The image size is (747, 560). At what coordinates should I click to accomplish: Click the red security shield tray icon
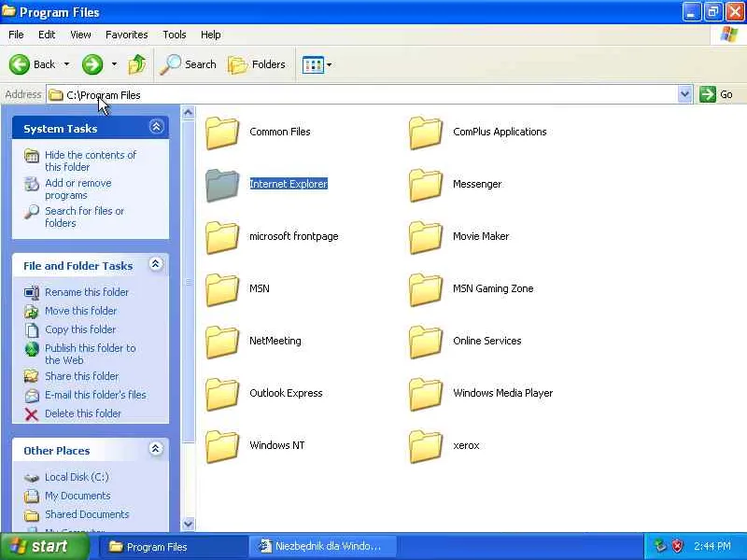[x=678, y=546]
